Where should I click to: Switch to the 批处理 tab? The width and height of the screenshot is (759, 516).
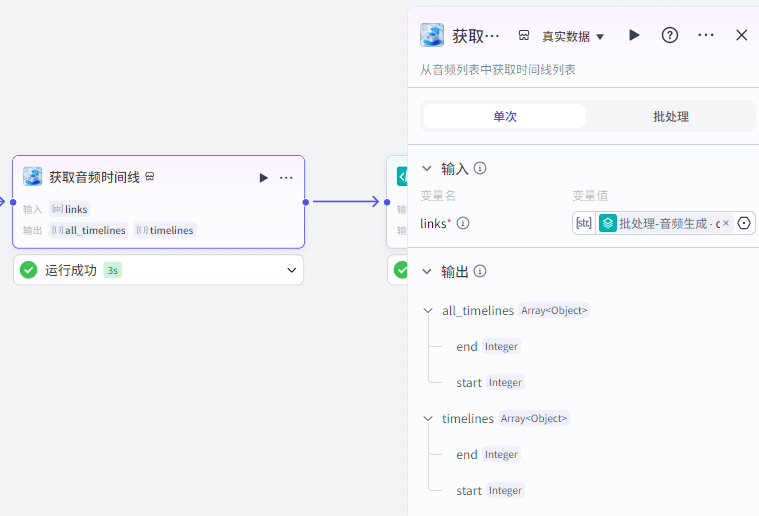671,116
